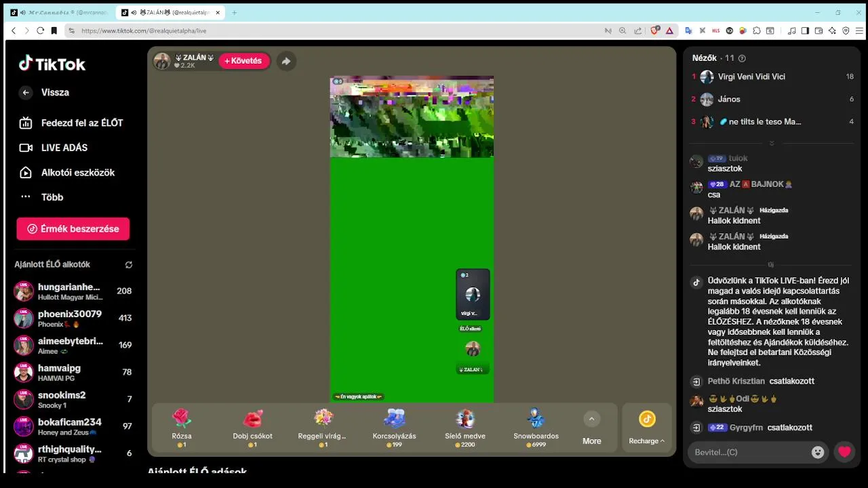Screen dimensions: 868x488
Task: Open hungarianhe... live creator
Action: [x=73, y=291]
